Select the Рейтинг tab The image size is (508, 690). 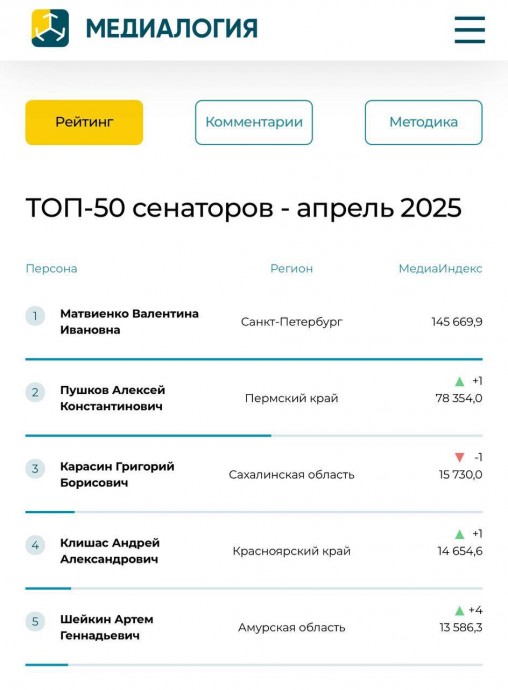84,122
